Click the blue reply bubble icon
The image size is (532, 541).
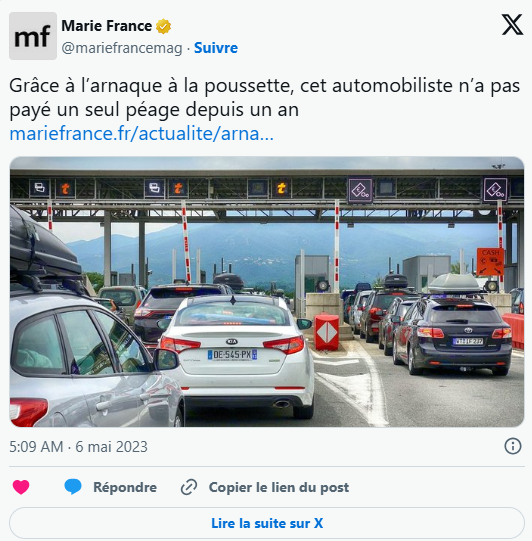click(x=73, y=487)
